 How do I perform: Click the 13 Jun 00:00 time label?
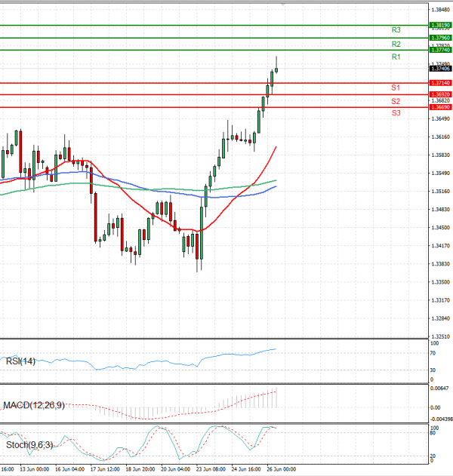click(34, 469)
